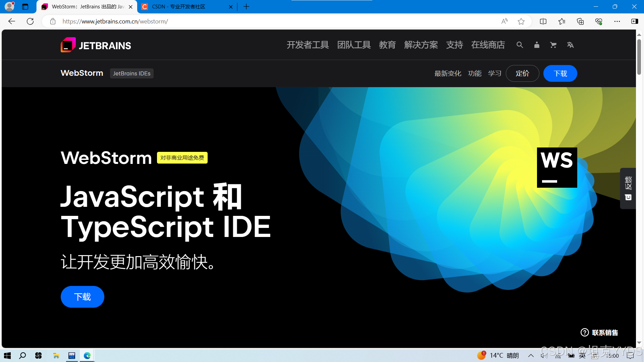Open the 团队工具 menu
This screenshot has width=644, height=362.
click(x=354, y=45)
